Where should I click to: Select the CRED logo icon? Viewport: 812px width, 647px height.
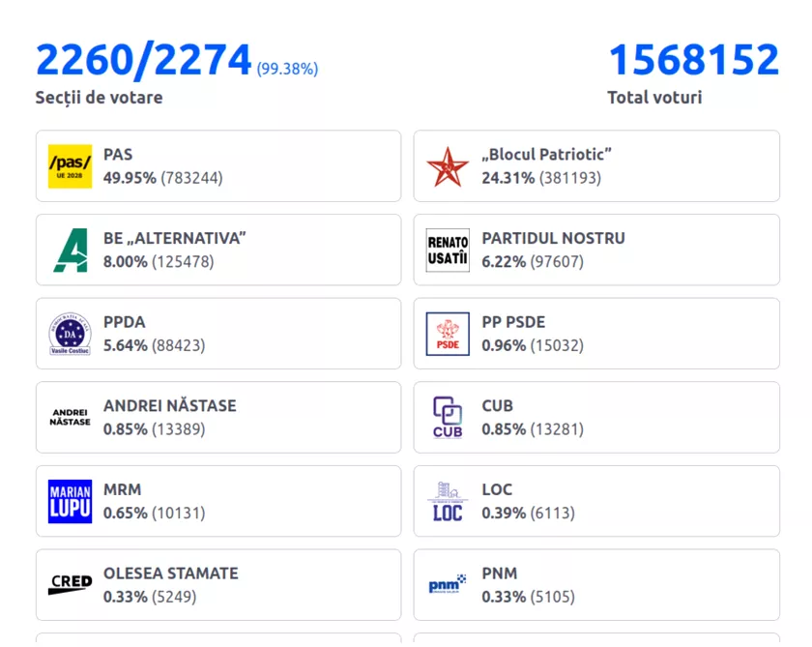click(70, 585)
